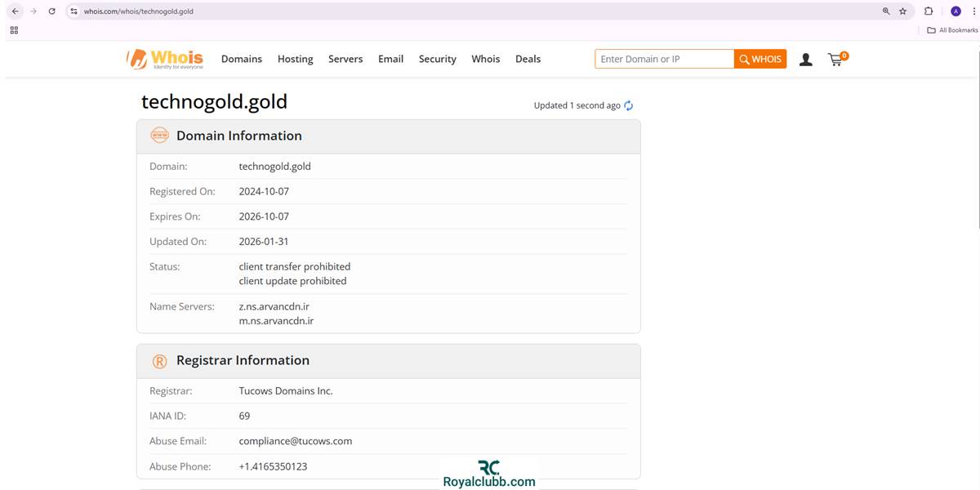Click the Domain value technogold.gold in the table
980x490 pixels.
pyautogui.click(x=274, y=166)
